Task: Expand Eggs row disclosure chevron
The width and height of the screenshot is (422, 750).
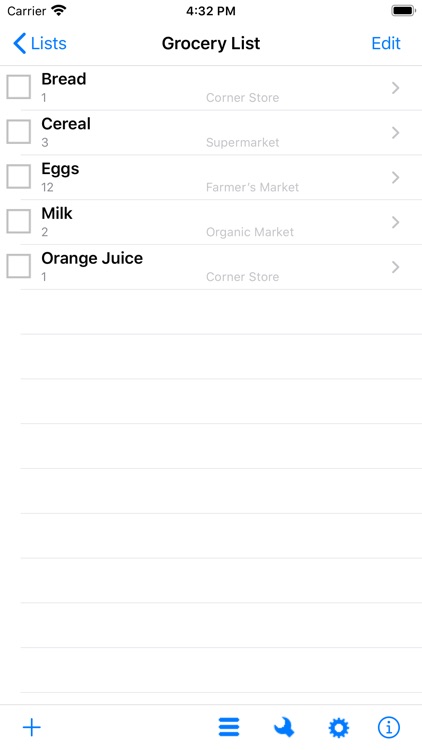Action: click(x=396, y=178)
